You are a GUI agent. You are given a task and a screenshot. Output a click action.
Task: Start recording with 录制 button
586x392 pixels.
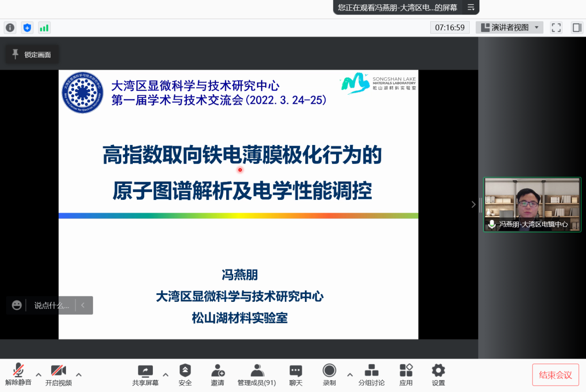tap(329, 375)
